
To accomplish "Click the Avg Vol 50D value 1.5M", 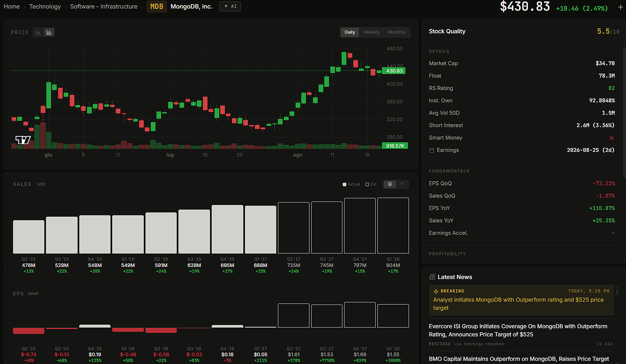I will [x=608, y=113].
